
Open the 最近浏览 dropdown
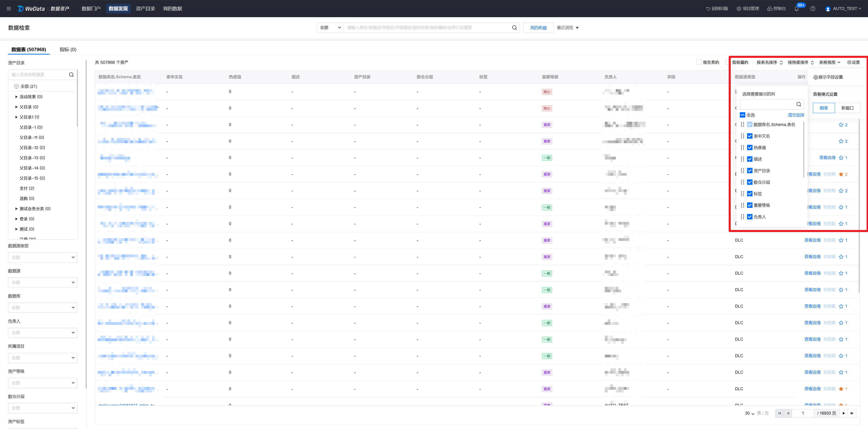[568, 28]
